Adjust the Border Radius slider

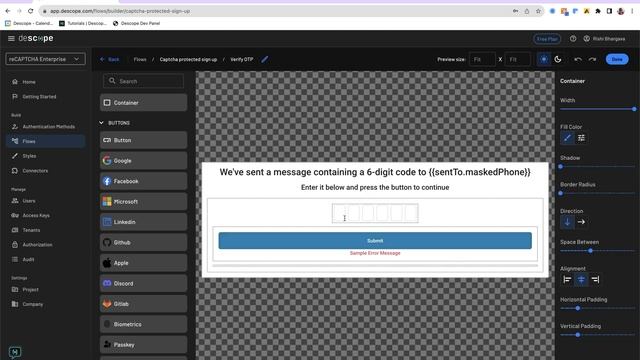pos(598,193)
